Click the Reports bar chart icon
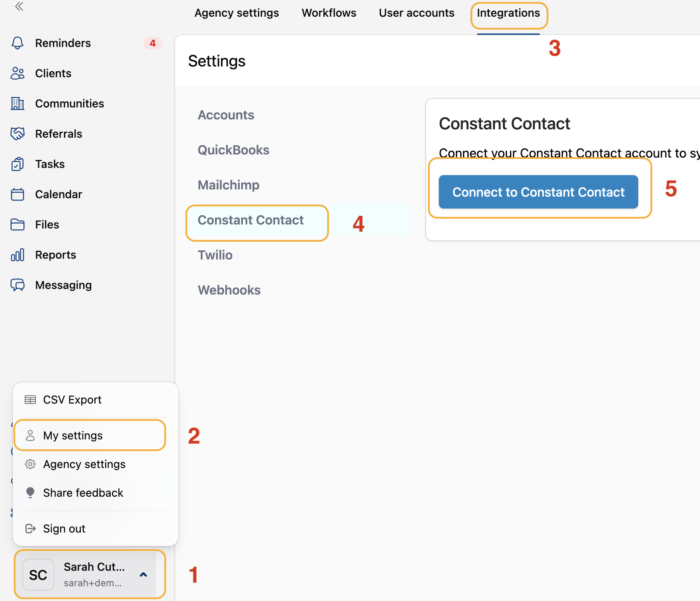This screenshot has width=700, height=601. click(18, 255)
